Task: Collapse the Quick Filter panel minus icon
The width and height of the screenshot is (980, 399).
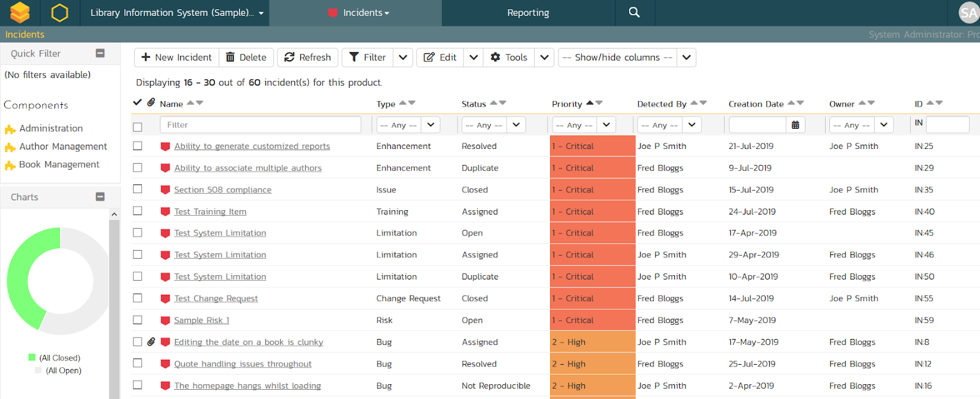Action: click(x=100, y=53)
